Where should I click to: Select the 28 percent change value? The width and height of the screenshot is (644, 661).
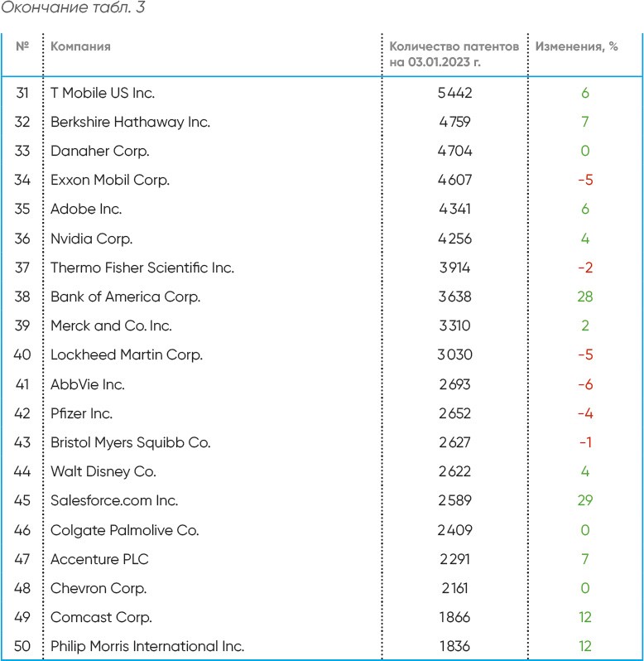click(585, 297)
